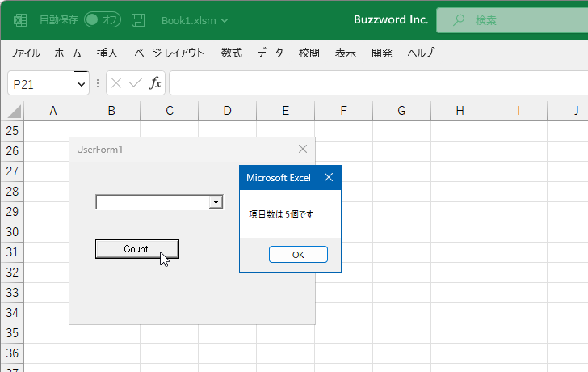
Task: Select column C header
Action: point(169,111)
